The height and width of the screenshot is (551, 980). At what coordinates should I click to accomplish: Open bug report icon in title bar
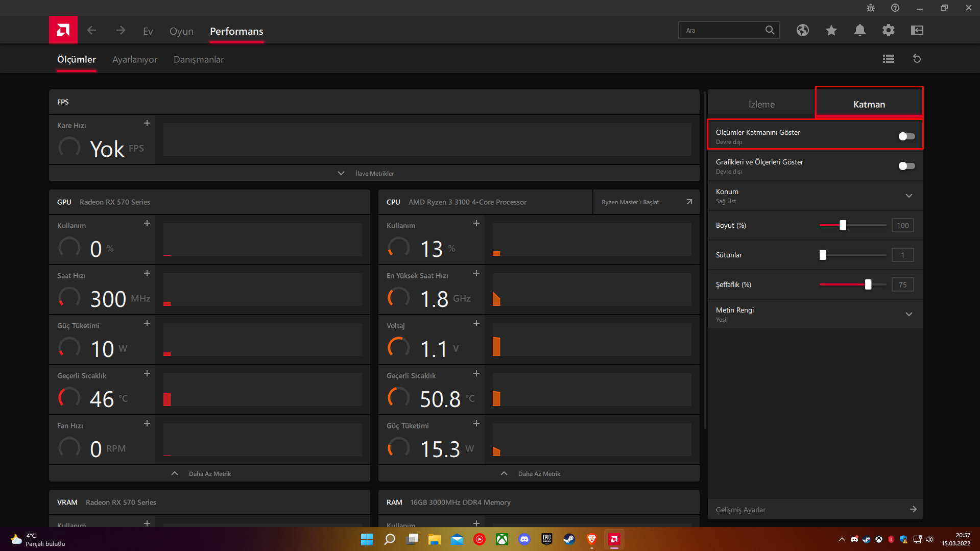coord(871,8)
